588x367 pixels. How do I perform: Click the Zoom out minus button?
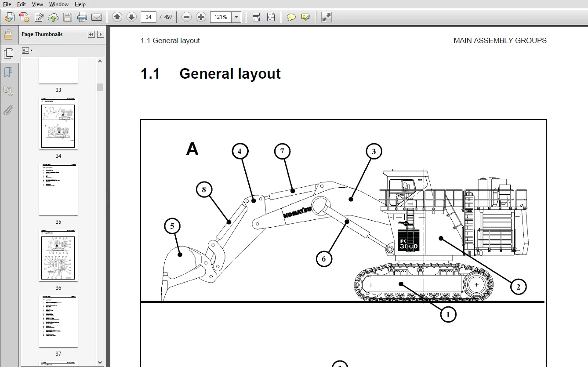tap(186, 17)
